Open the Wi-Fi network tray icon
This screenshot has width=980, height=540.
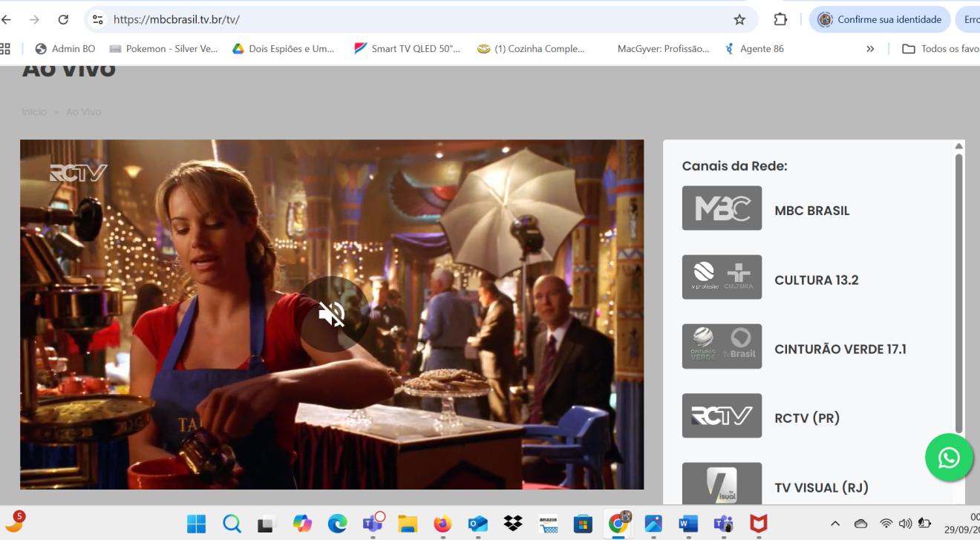(x=886, y=524)
